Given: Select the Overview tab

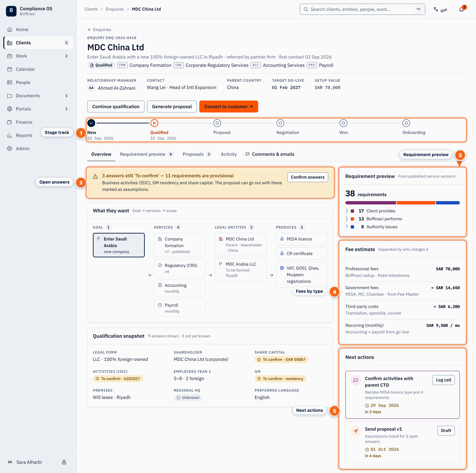Looking at the screenshot, I should click(101, 154).
